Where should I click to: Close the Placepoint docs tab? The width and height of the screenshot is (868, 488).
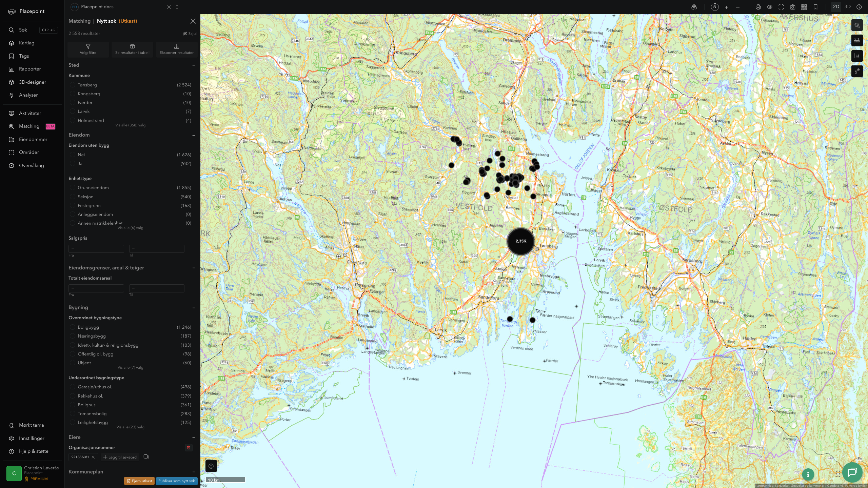(169, 7)
